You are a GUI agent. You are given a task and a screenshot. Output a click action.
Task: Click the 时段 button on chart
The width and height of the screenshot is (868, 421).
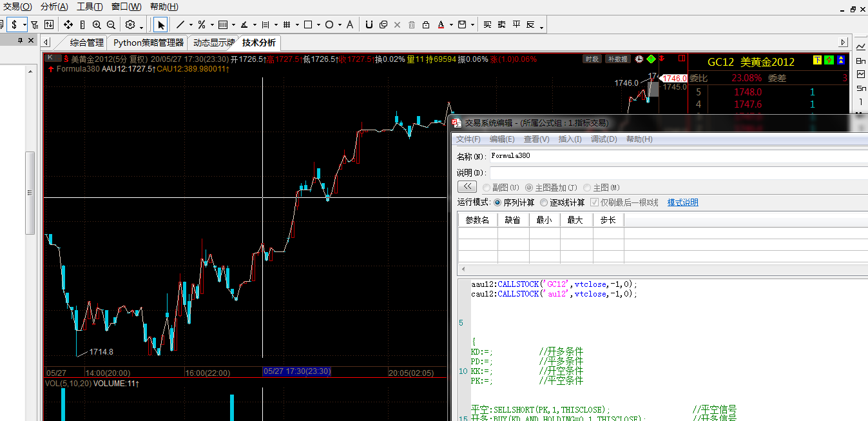pos(592,59)
